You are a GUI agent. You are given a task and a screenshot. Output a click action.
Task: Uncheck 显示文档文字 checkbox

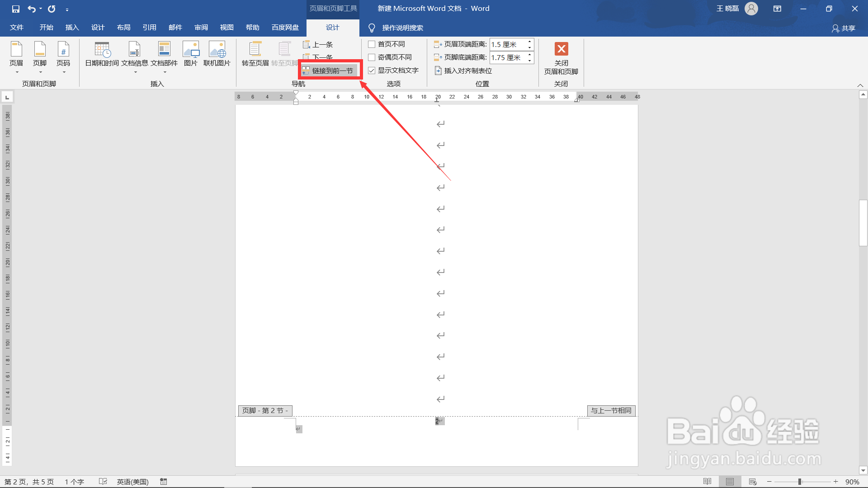pyautogui.click(x=372, y=70)
